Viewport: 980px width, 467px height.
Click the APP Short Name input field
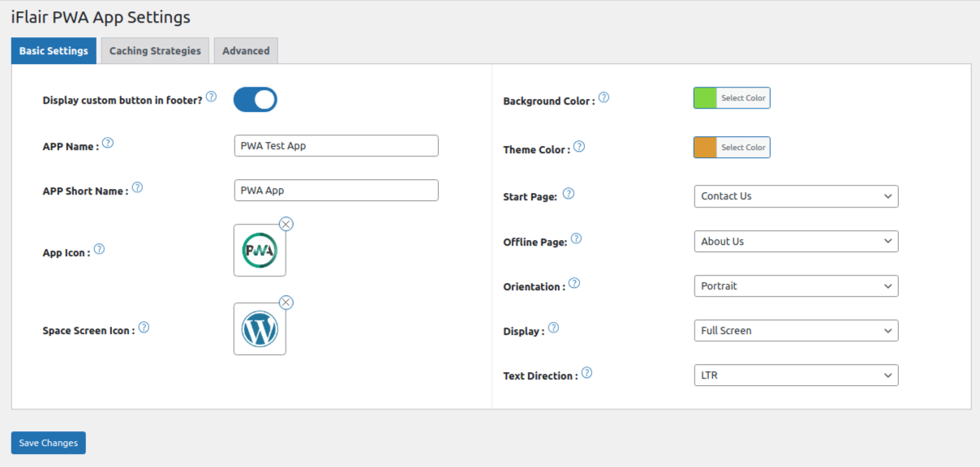coord(335,190)
